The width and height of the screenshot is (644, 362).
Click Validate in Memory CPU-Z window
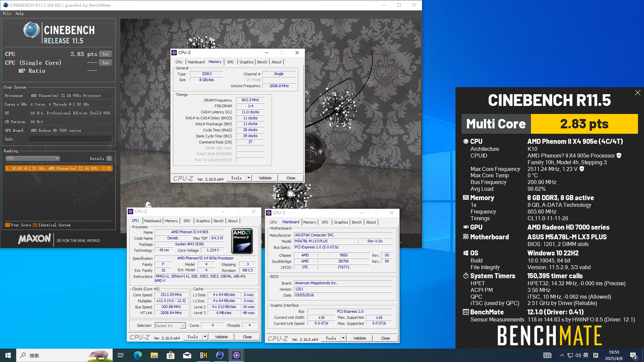point(265,178)
